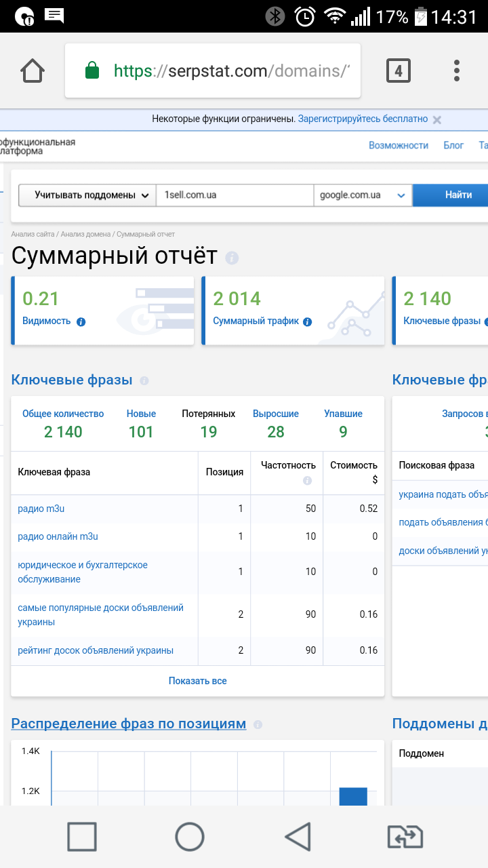Tap the alarm clock icon in status bar
Image resolution: width=488 pixels, height=868 pixels.
[305, 16]
